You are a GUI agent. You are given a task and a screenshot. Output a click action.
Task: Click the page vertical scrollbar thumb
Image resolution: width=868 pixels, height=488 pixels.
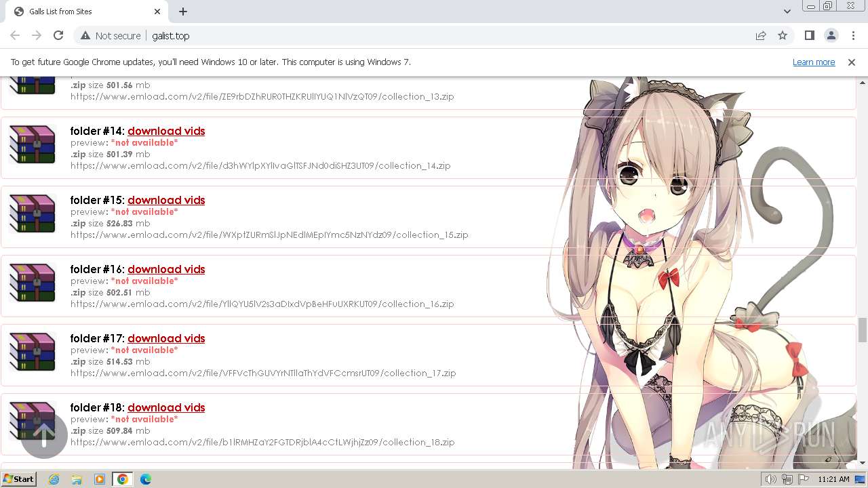point(862,330)
